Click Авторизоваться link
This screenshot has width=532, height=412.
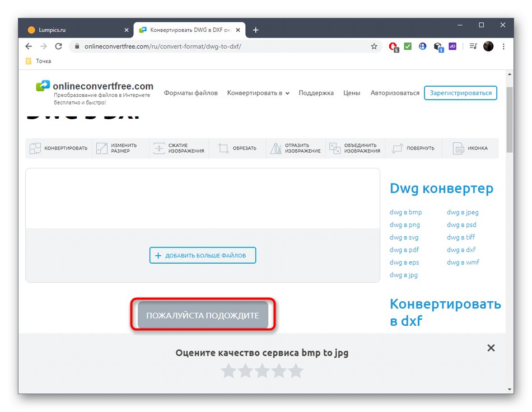pyautogui.click(x=395, y=93)
